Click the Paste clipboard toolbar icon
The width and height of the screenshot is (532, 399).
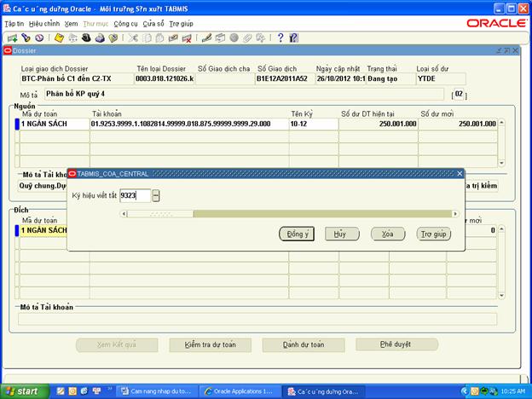click(159, 38)
